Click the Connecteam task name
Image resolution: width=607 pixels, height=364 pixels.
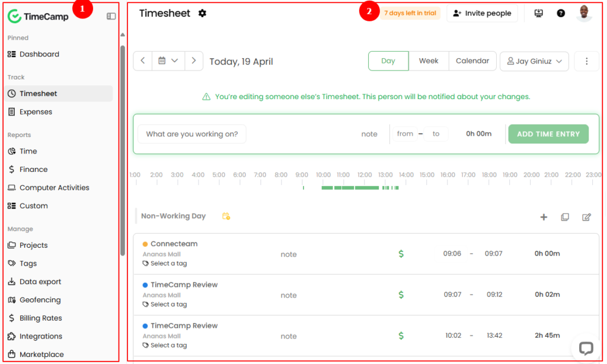(174, 244)
